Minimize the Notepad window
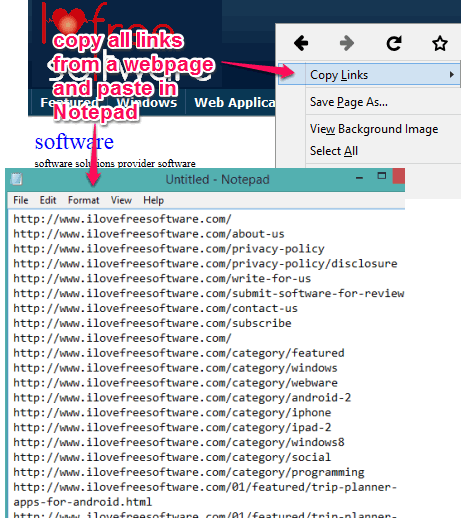Viewport: 461px width, 518px height. click(x=359, y=178)
